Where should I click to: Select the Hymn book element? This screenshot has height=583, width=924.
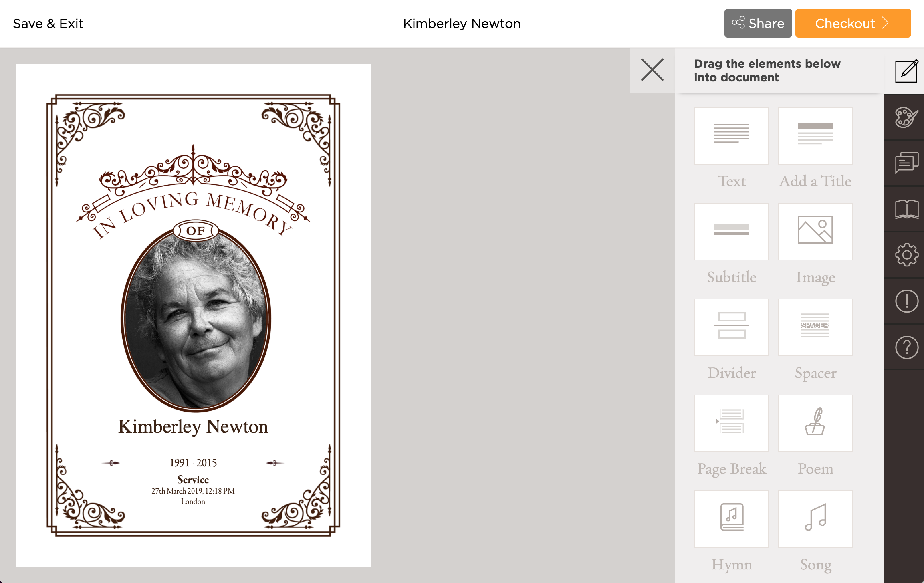pyautogui.click(x=731, y=519)
